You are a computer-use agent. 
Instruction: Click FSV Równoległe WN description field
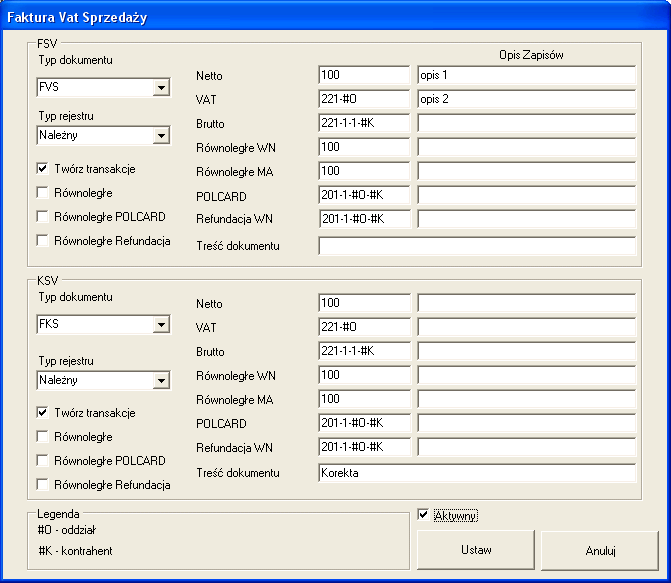527,147
